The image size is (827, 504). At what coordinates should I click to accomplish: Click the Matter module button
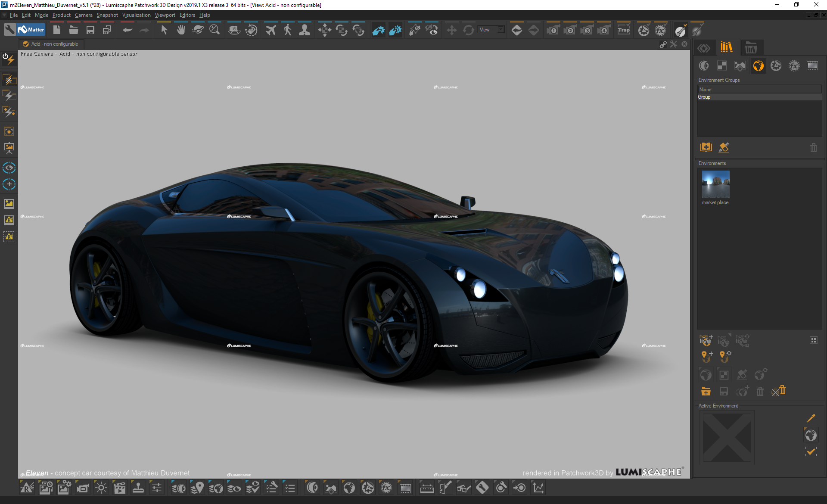click(x=31, y=30)
